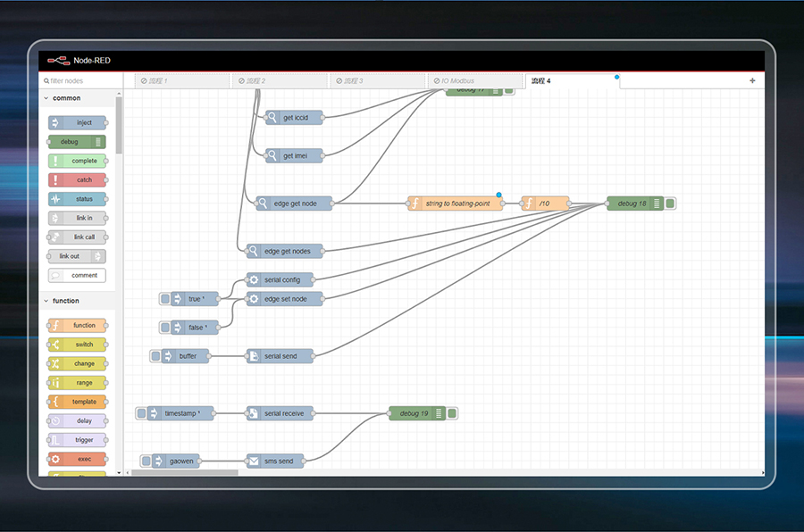Toggle the debug 18 output button
This screenshot has height=532, width=804.
click(670, 204)
